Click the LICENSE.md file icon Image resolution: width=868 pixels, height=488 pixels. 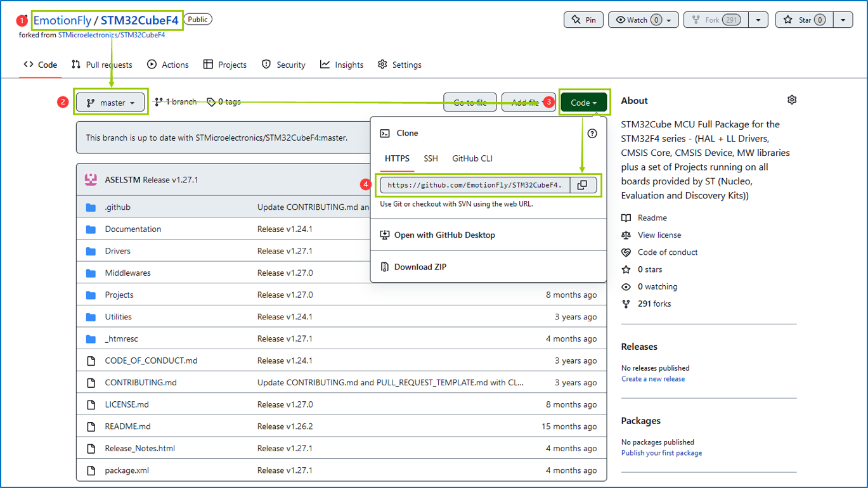point(91,404)
